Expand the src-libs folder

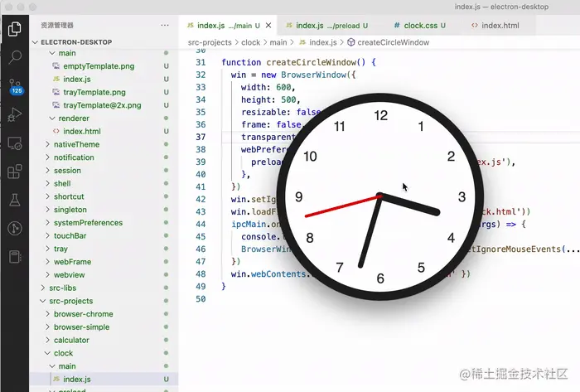tap(56, 288)
